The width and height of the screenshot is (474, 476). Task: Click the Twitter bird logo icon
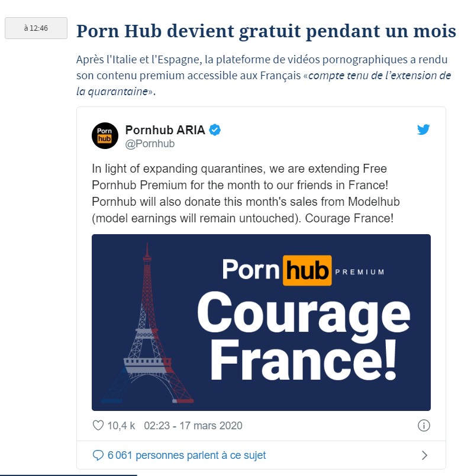click(423, 129)
